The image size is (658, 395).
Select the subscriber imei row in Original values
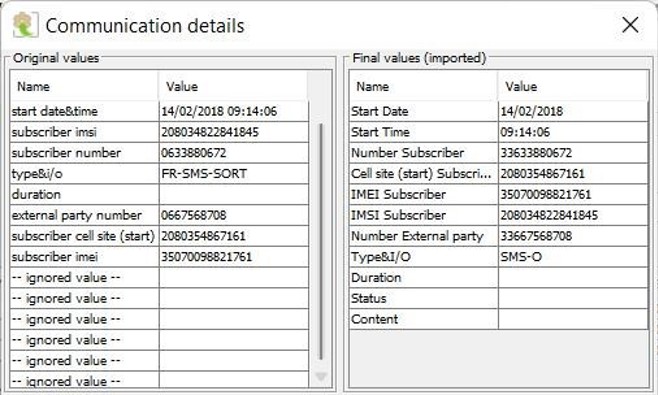tap(159, 257)
